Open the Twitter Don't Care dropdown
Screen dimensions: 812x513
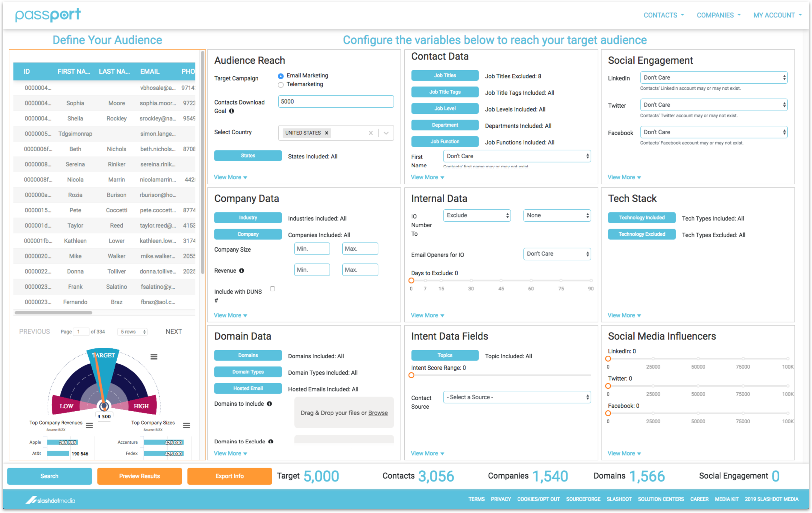[x=714, y=105]
